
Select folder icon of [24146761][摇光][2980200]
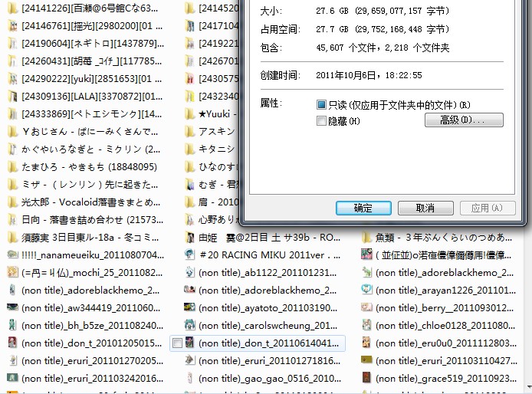click(12, 26)
